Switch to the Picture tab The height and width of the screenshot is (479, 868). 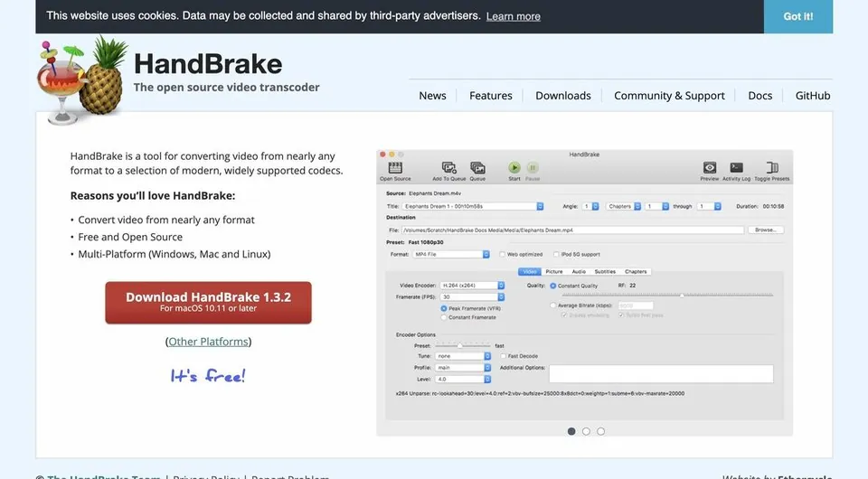554,271
